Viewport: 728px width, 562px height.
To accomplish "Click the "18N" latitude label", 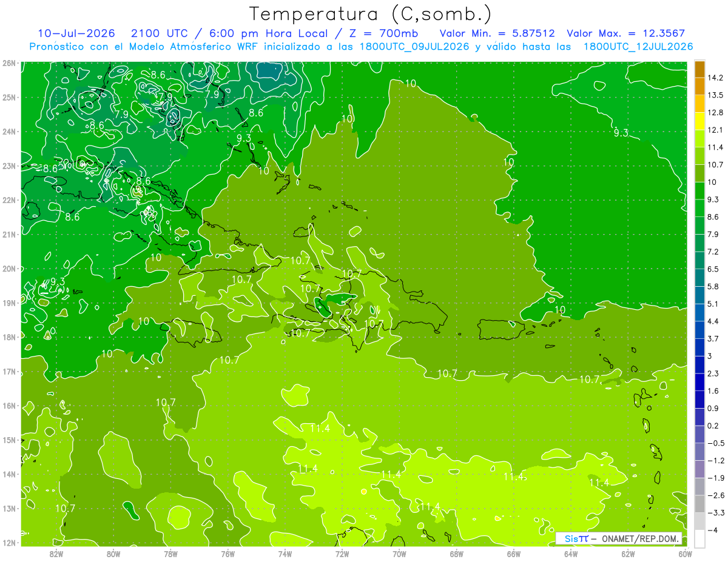I will tap(8, 337).
